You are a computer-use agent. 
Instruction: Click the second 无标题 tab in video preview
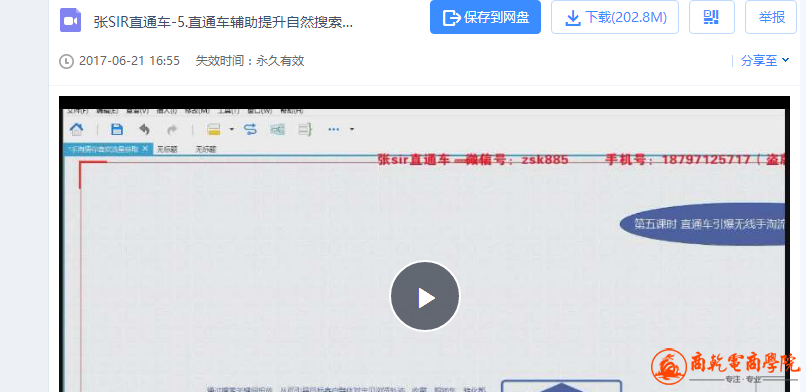(x=206, y=150)
